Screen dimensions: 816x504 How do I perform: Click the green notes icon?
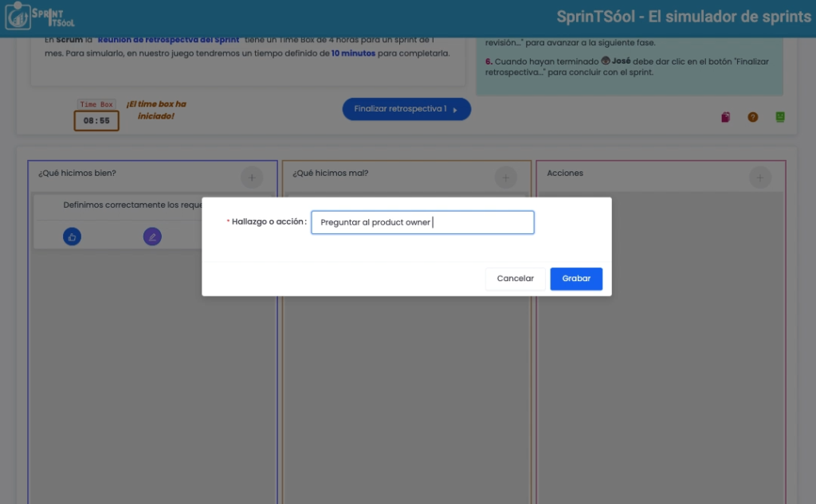click(x=780, y=117)
